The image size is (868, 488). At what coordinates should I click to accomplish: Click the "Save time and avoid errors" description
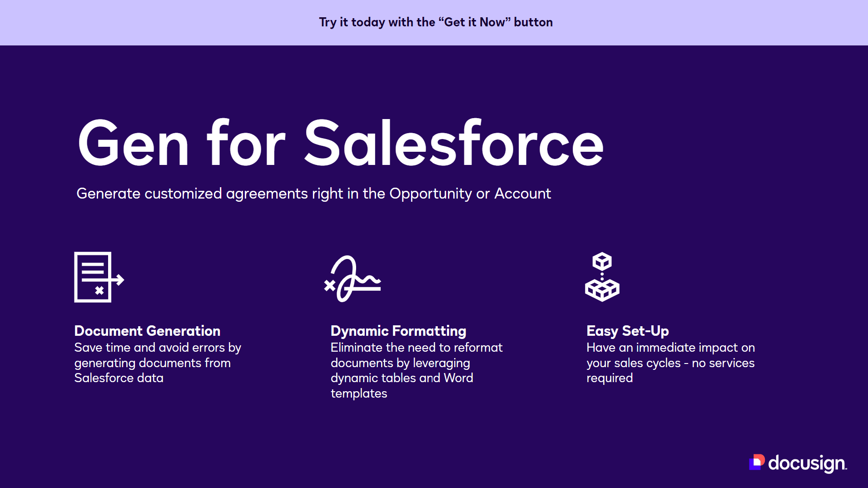157,363
